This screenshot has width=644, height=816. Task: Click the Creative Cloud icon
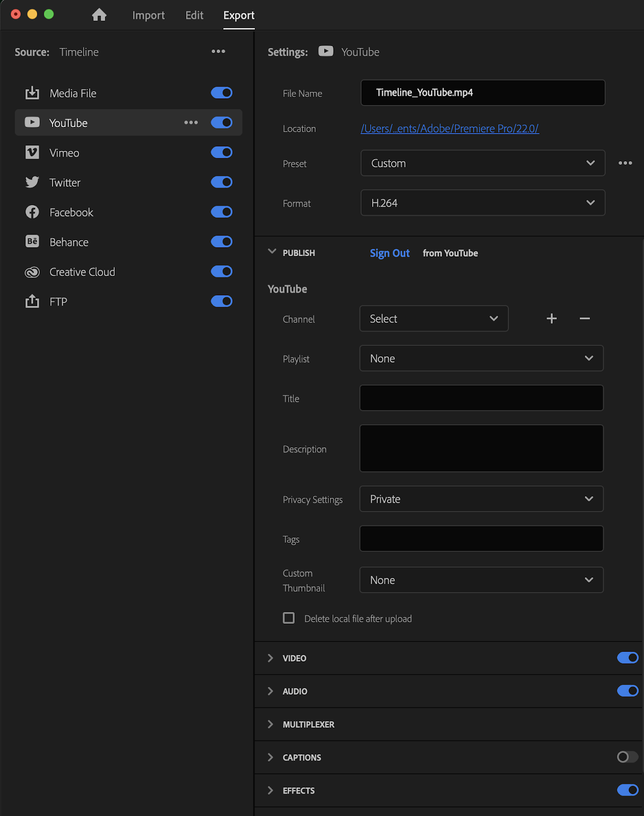(32, 272)
